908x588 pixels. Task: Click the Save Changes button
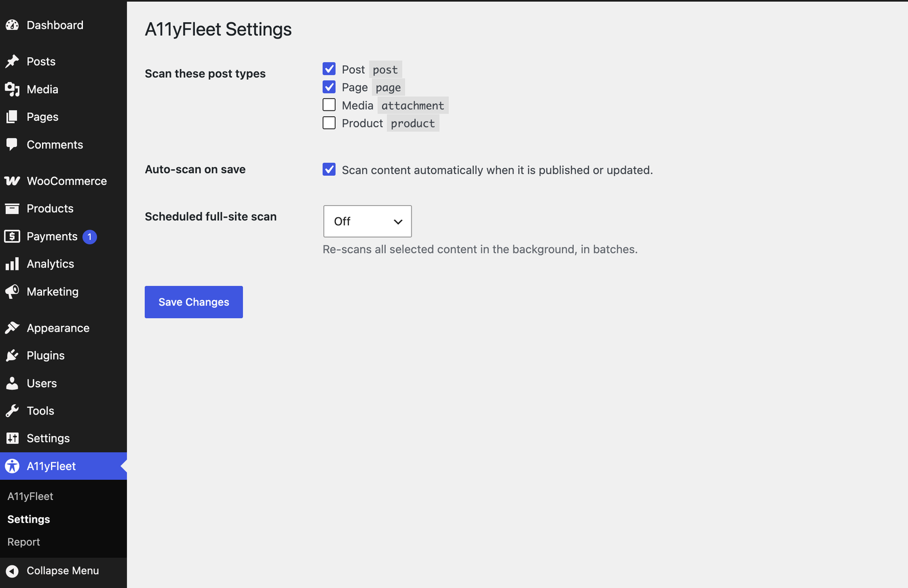pos(194,302)
